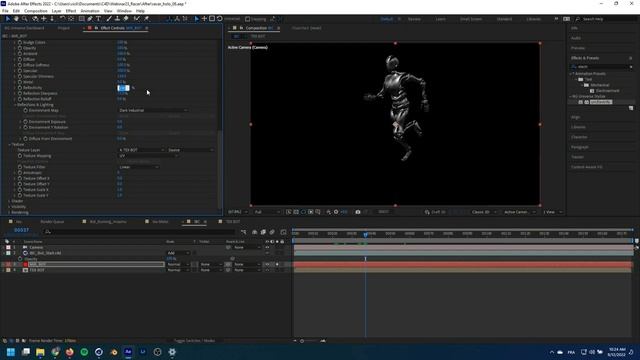
Task: Select the Brush tool
Action: 109,19
